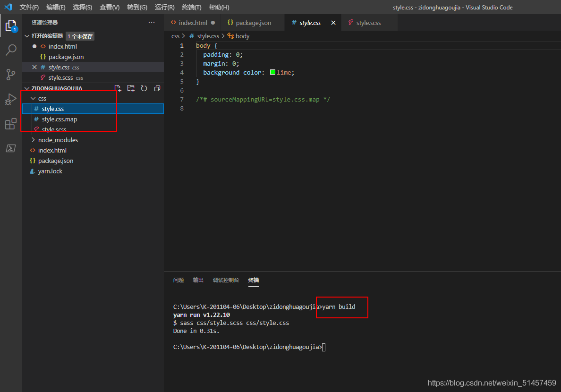Click the terminal prompt cursor line
Screen dimensions: 561x392
point(249,347)
